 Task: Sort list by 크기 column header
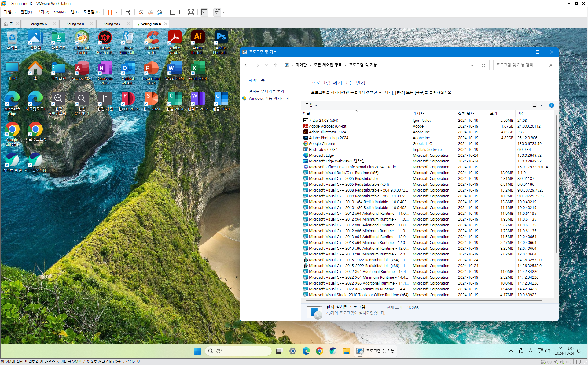coord(502,114)
